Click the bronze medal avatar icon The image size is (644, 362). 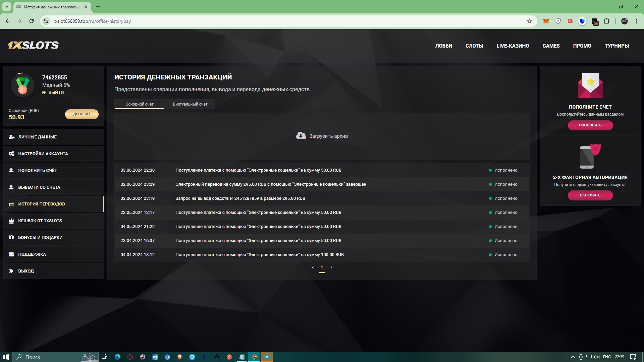pyautogui.click(x=22, y=85)
